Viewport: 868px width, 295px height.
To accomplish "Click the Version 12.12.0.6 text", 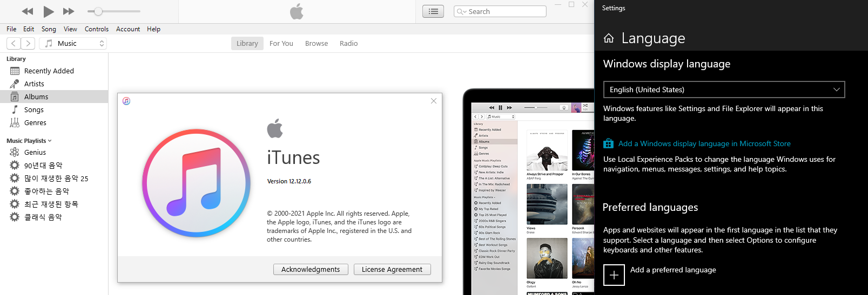I will [x=289, y=181].
